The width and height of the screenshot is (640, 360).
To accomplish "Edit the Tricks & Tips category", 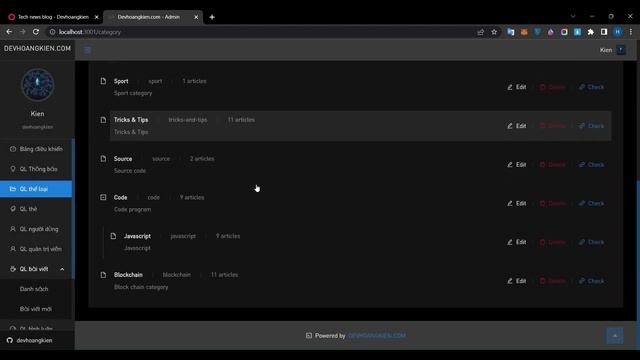I will 517,126.
